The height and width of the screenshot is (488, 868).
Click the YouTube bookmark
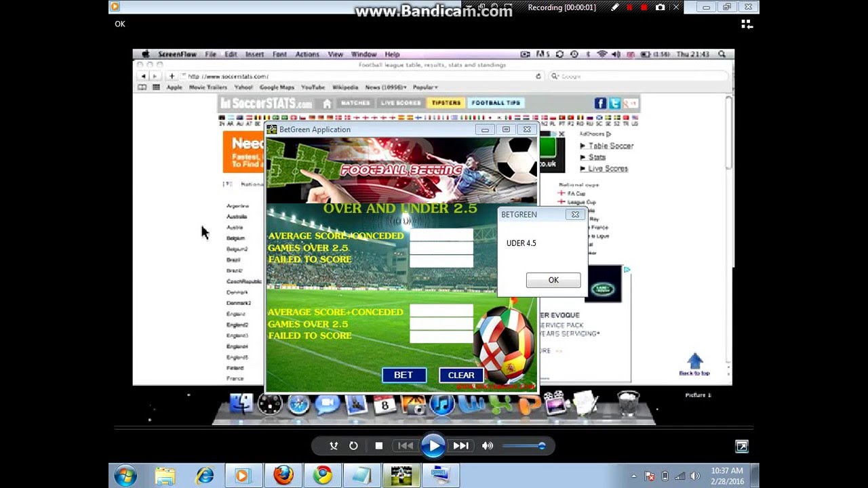[x=313, y=87]
